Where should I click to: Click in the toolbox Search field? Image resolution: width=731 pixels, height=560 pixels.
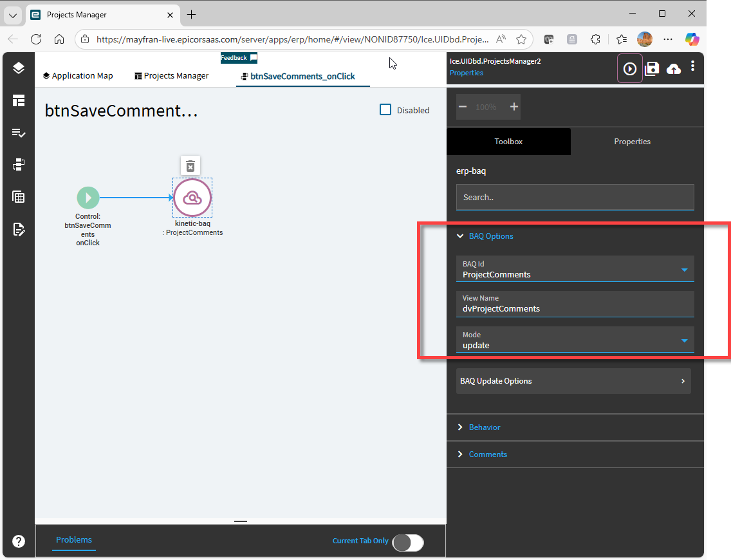tap(575, 197)
